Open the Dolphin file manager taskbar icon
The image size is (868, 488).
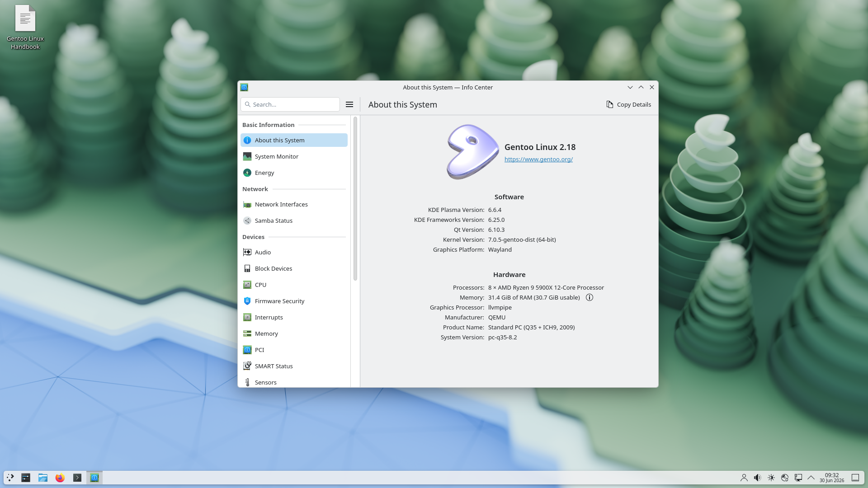point(43,478)
